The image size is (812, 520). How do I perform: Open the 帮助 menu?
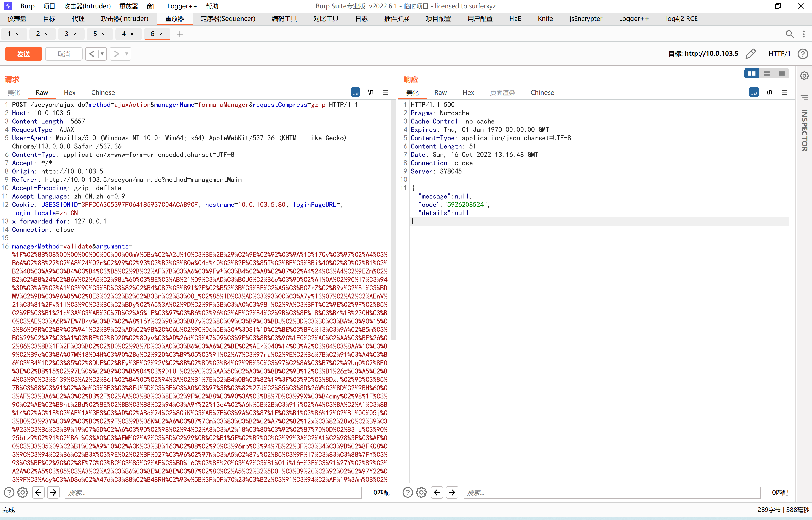212,6
